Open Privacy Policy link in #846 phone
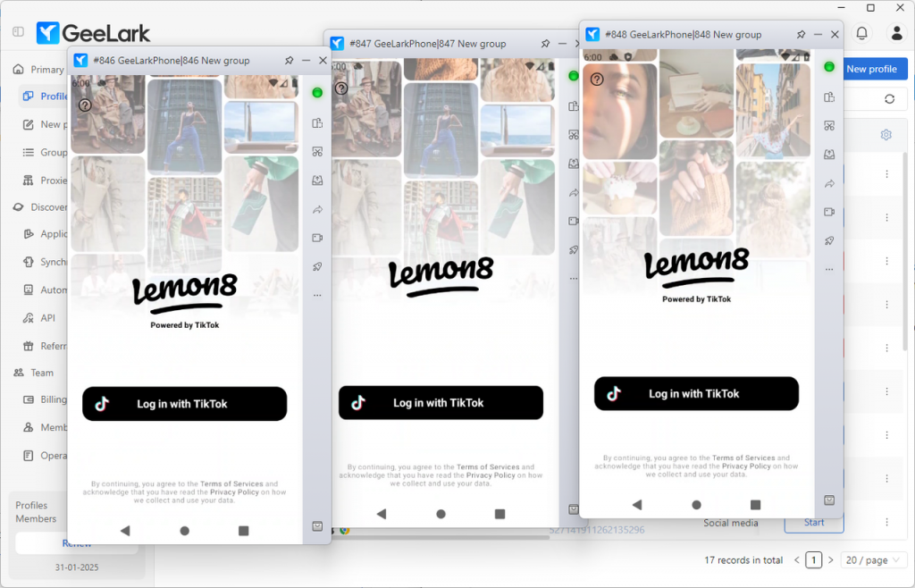The width and height of the screenshot is (915, 588). (x=234, y=492)
